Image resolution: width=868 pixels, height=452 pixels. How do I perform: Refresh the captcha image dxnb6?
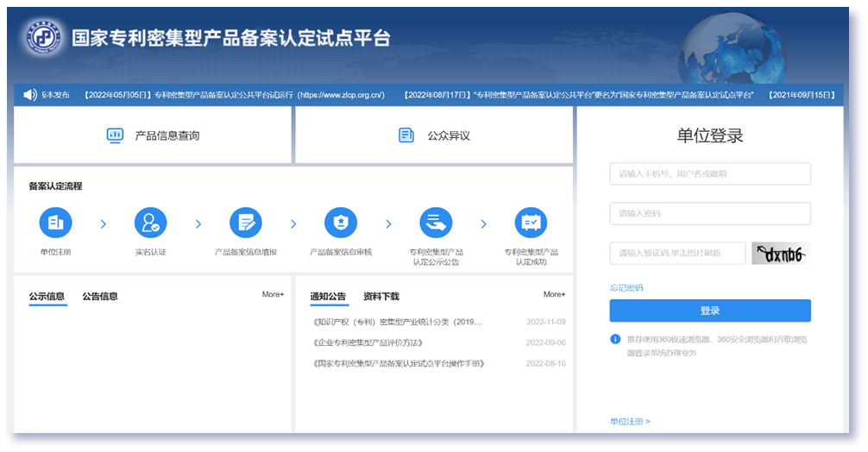pyautogui.click(x=780, y=254)
